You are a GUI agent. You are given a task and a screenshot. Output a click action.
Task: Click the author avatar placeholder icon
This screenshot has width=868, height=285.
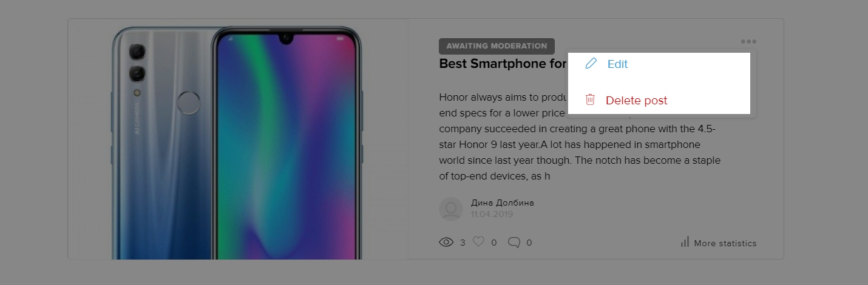[x=451, y=209]
